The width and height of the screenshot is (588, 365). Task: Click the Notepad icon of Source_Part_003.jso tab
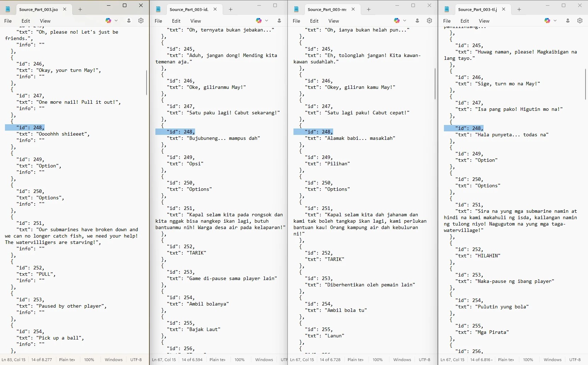pyautogui.click(x=8, y=10)
